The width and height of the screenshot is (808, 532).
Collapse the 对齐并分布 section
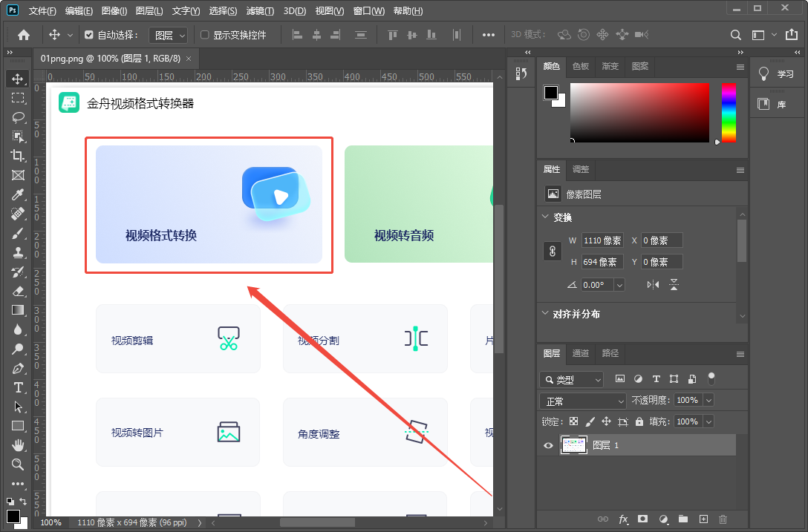click(x=545, y=313)
